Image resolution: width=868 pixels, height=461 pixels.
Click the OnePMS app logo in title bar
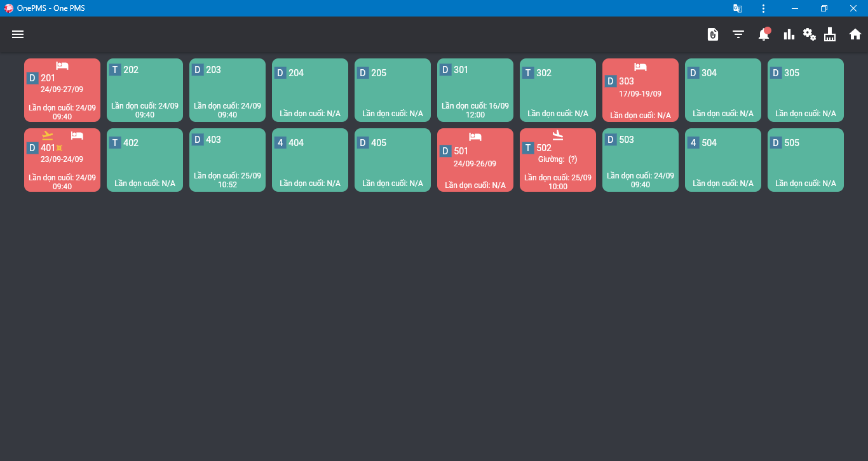tap(9, 8)
